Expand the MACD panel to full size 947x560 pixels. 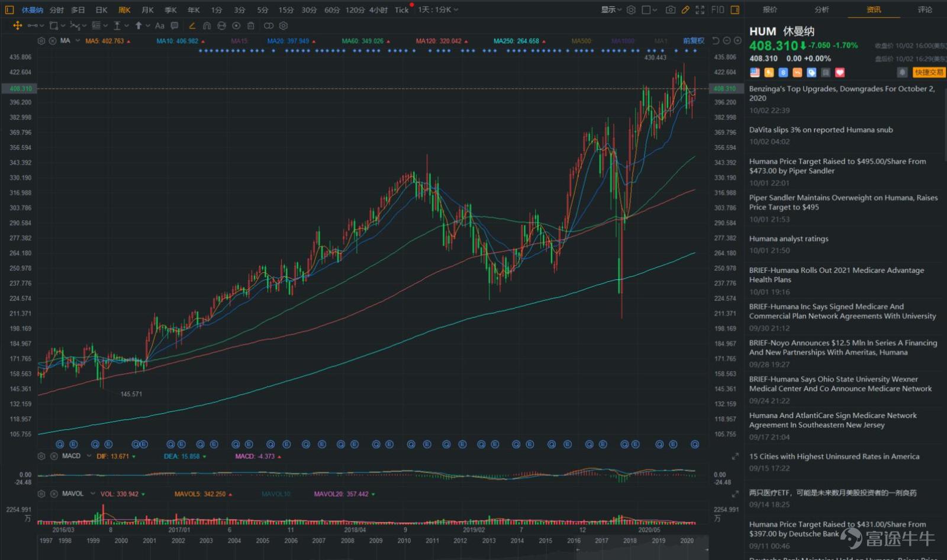735,456
